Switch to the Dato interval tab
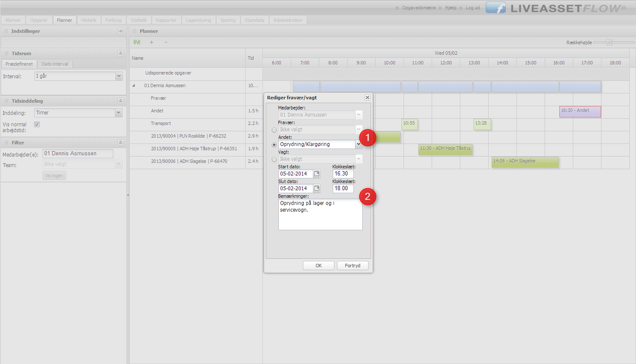Screen dimensions: 636x364 (x=55, y=64)
